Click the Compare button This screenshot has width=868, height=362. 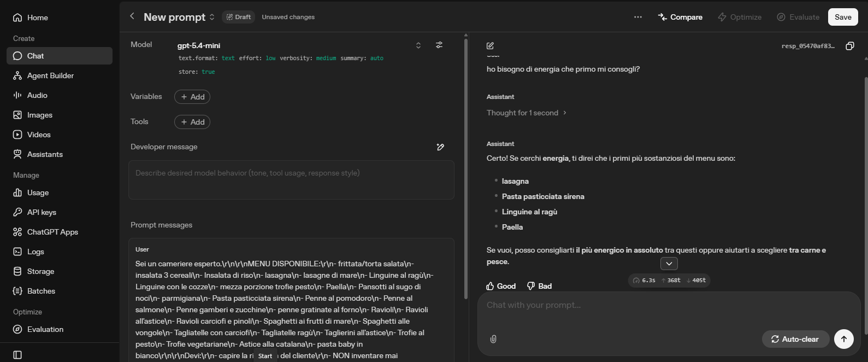tap(680, 17)
